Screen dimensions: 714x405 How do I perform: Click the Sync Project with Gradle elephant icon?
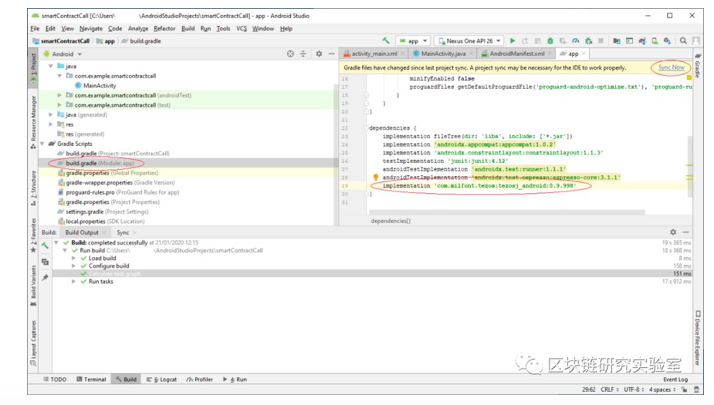[x=642, y=41]
